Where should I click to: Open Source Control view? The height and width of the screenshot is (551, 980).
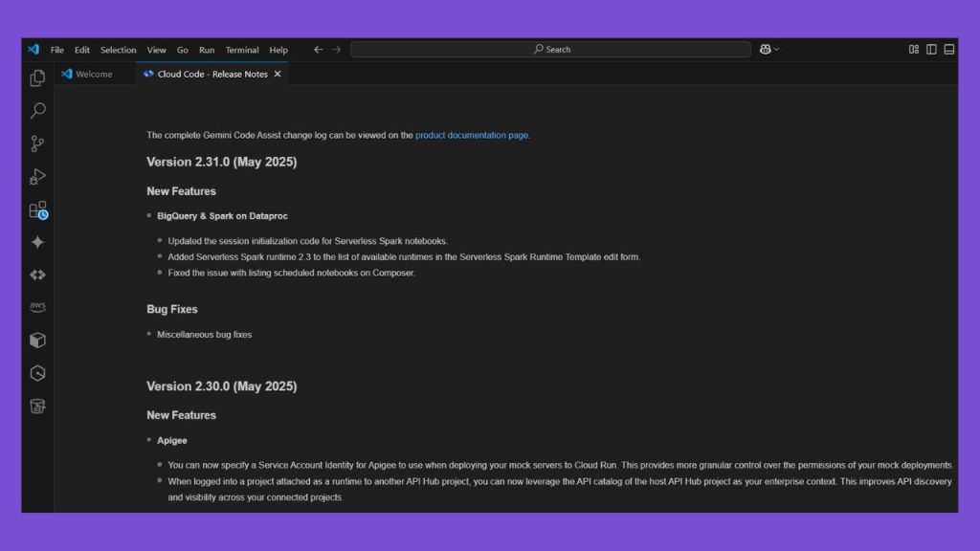click(37, 143)
